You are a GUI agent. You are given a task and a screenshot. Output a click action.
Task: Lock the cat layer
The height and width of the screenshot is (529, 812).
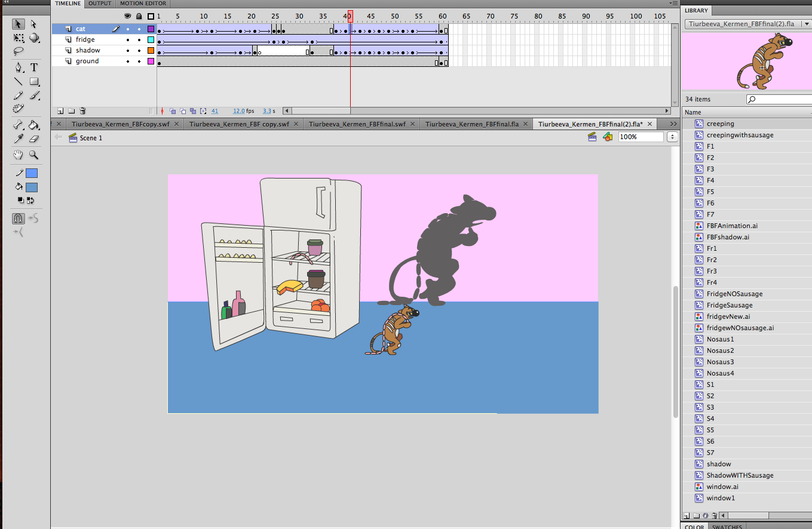click(x=139, y=29)
